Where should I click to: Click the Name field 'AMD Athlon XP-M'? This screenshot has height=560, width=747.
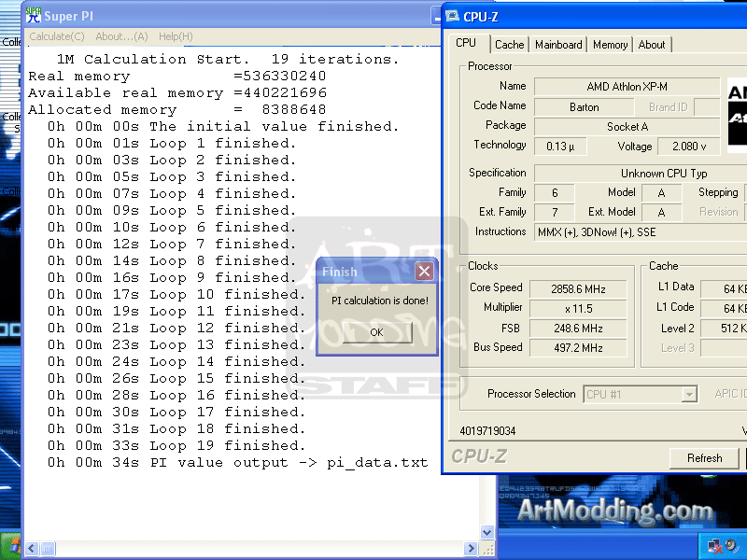coord(627,87)
